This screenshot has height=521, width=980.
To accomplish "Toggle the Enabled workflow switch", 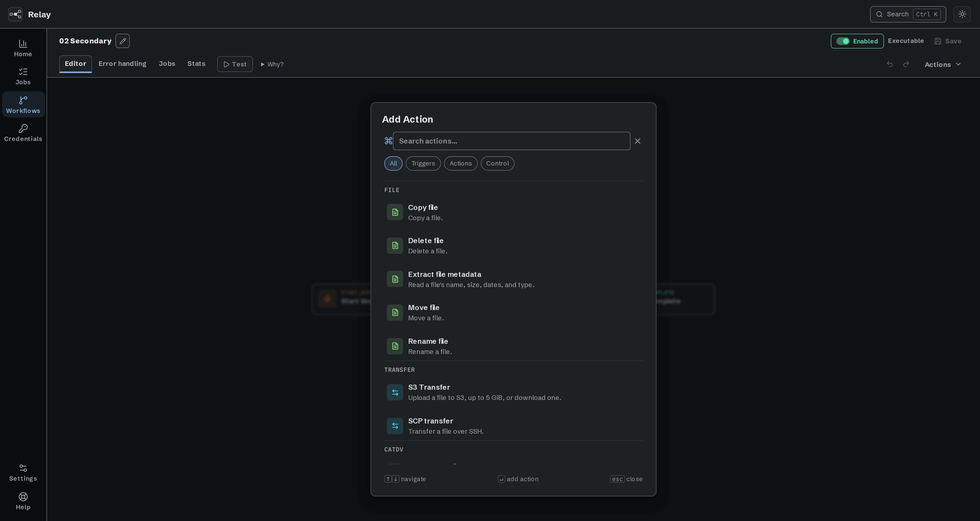I will (843, 41).
